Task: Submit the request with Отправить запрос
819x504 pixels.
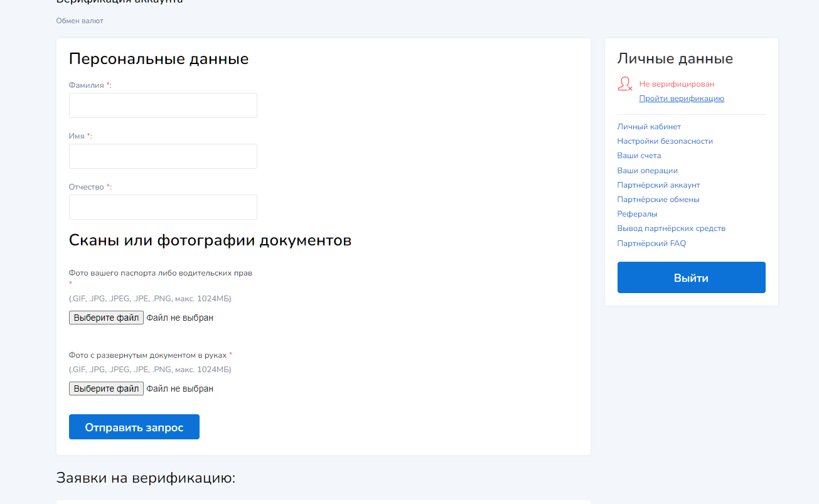Action: click(134, 427)
